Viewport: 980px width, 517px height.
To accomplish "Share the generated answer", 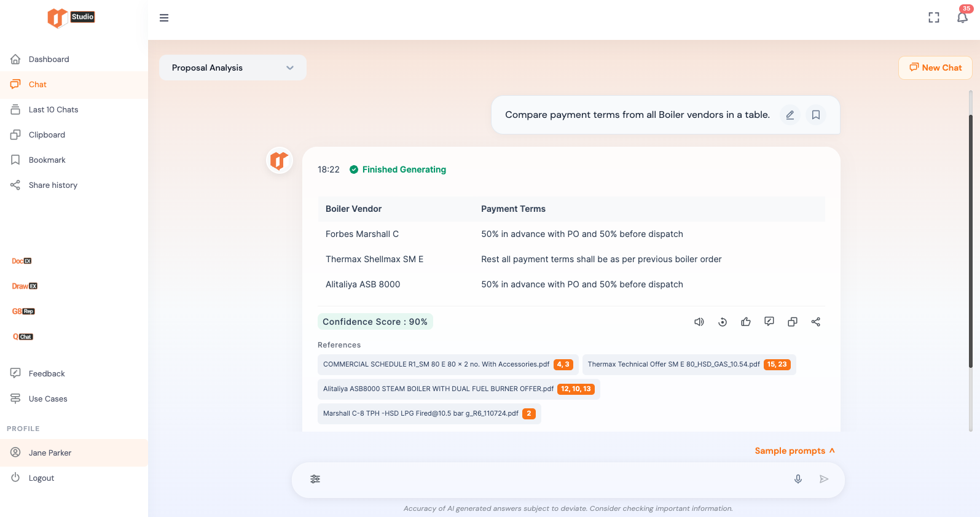I will pos(816,322).
